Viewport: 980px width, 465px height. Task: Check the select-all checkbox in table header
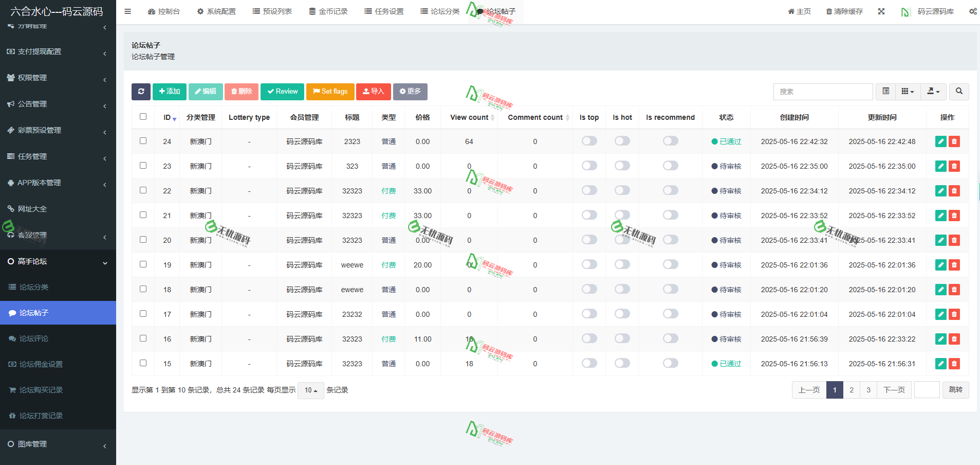[143, 117]
